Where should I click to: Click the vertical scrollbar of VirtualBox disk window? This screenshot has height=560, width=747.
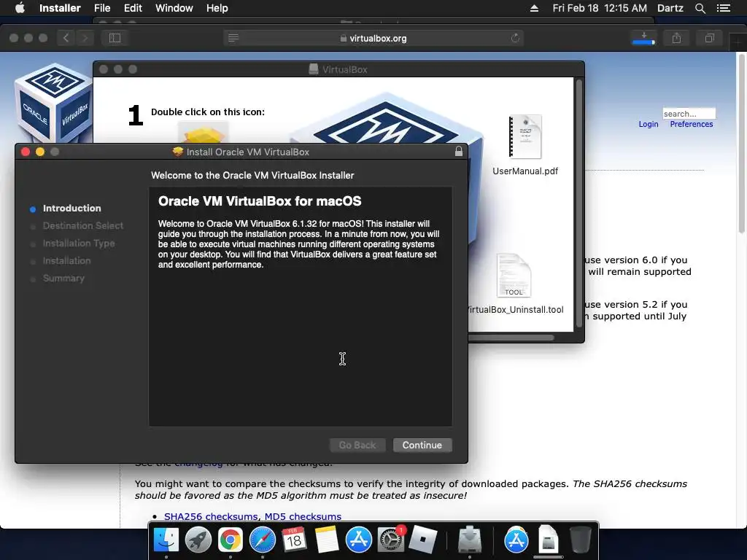pos(579,203)
